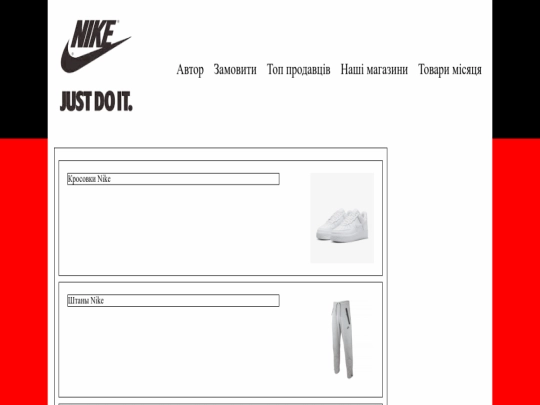Click the black background area at right
Image resolution: width=540 pixels, height=405 pixels.
click(516, 69)
